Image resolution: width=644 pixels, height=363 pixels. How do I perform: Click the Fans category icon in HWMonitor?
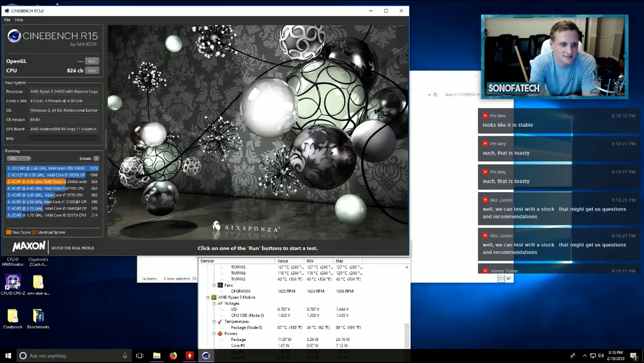pyautogui.click(x=220, y=285)
